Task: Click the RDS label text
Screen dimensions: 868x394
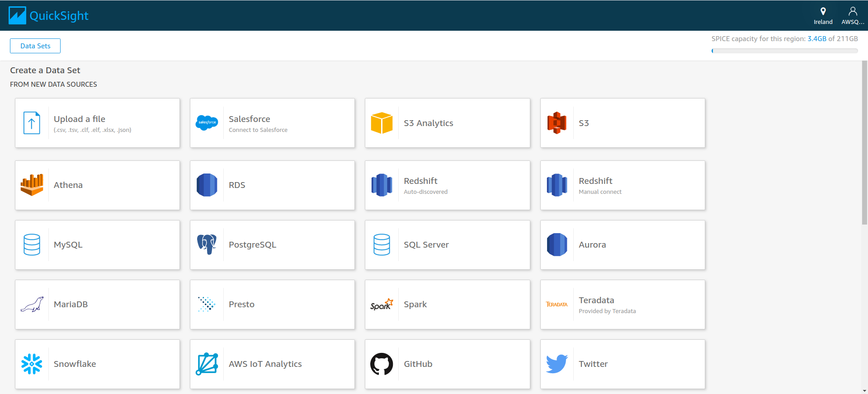Action: pos(237,185)
